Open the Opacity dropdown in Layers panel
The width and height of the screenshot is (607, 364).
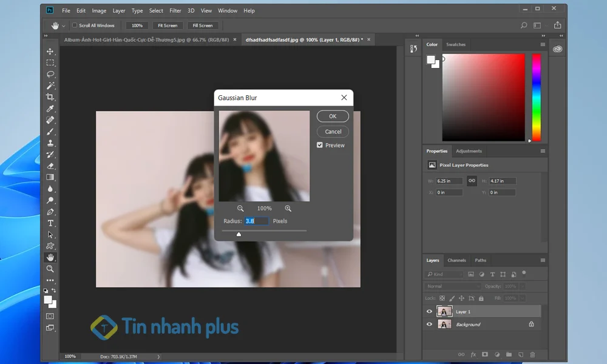[x=523, y=286]
